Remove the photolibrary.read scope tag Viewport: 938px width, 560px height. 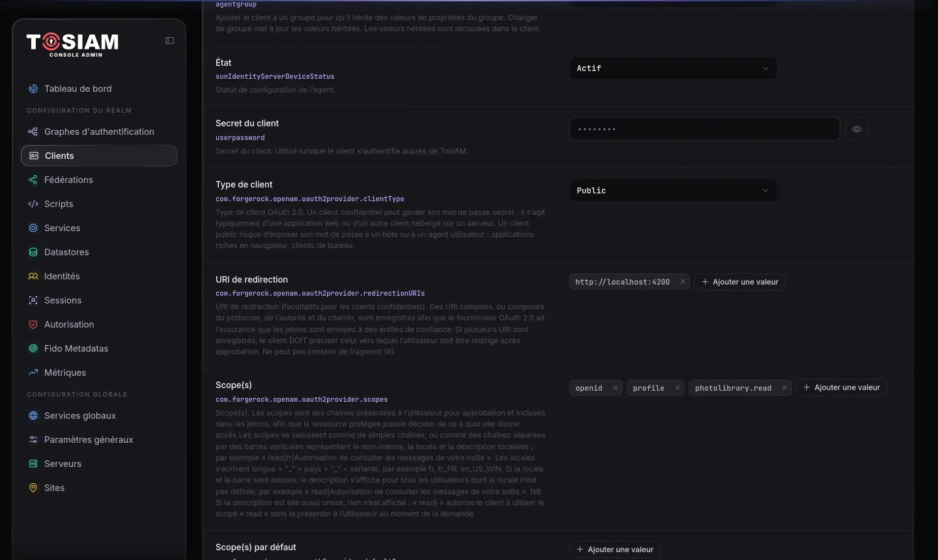click(x=784, y=387)
